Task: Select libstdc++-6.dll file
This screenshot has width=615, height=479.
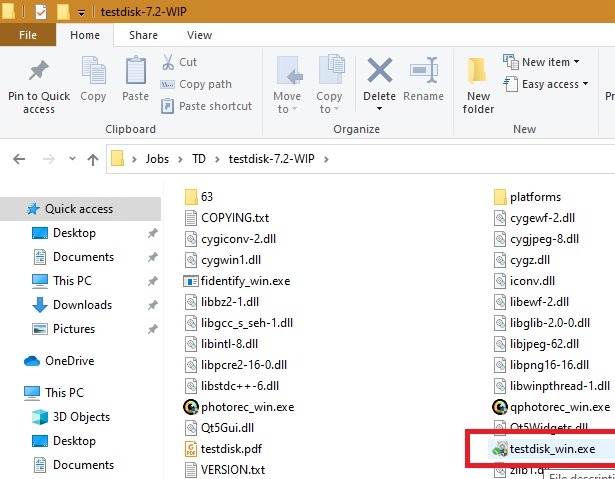Action: (x=232, y=386)
